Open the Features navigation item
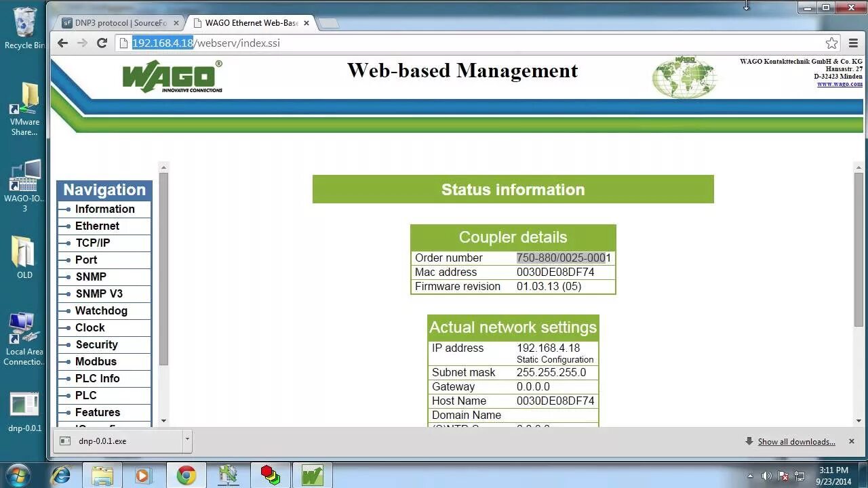Image resolution: width=868 pixels, height=488 pixels. 104,412
